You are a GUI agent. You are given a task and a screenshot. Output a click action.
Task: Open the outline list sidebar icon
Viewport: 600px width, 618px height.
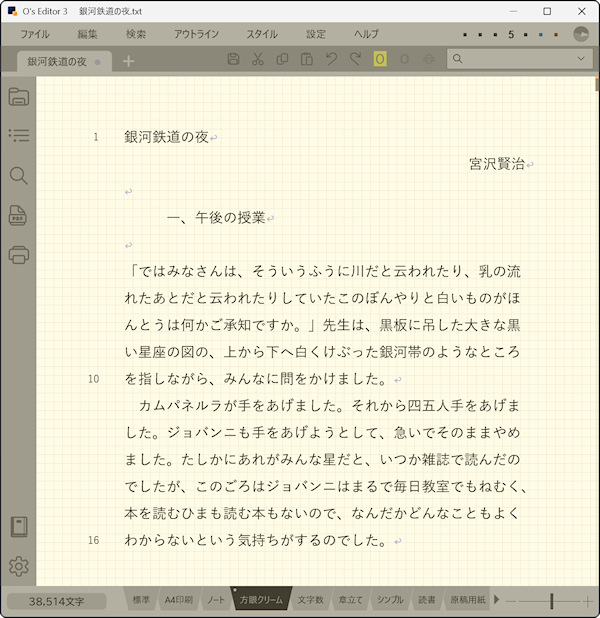(18, 136)
